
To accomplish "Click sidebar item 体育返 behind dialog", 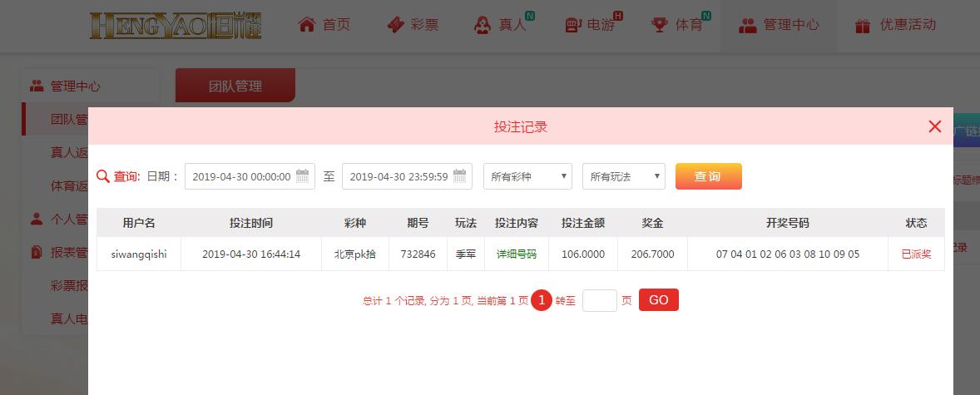I will (69, 186).
